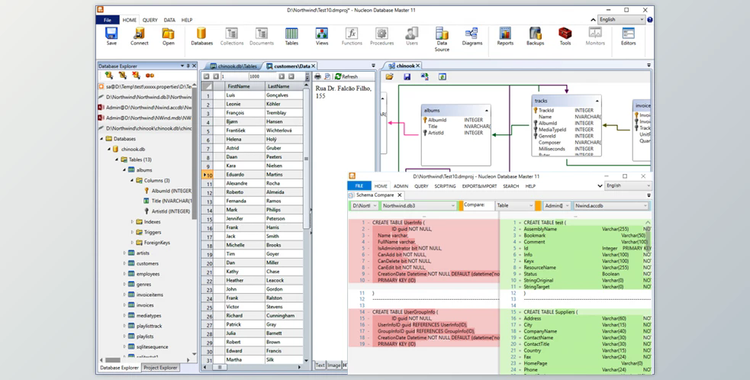Click the Documents ribbon icon

(262, 36)
